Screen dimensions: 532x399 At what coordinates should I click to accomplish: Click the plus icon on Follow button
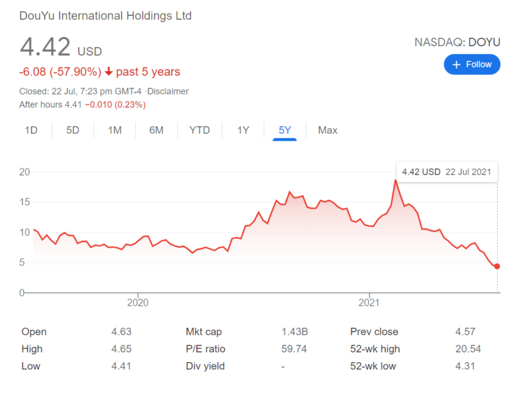(456, 65)
